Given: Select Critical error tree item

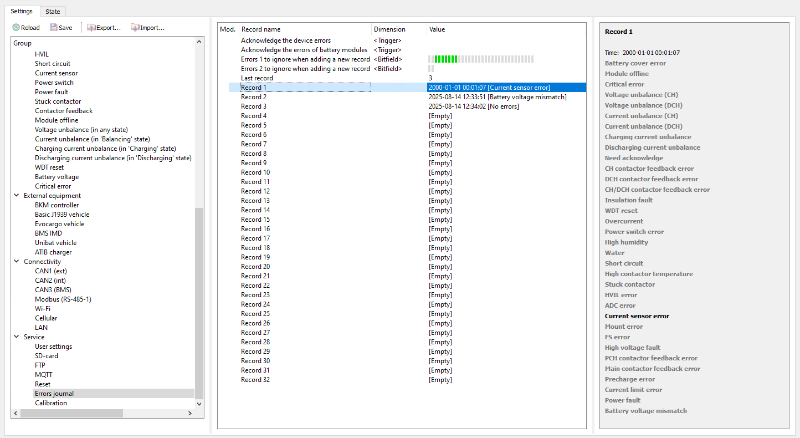Looking at the screenshot, I should (x=53, y=186).
